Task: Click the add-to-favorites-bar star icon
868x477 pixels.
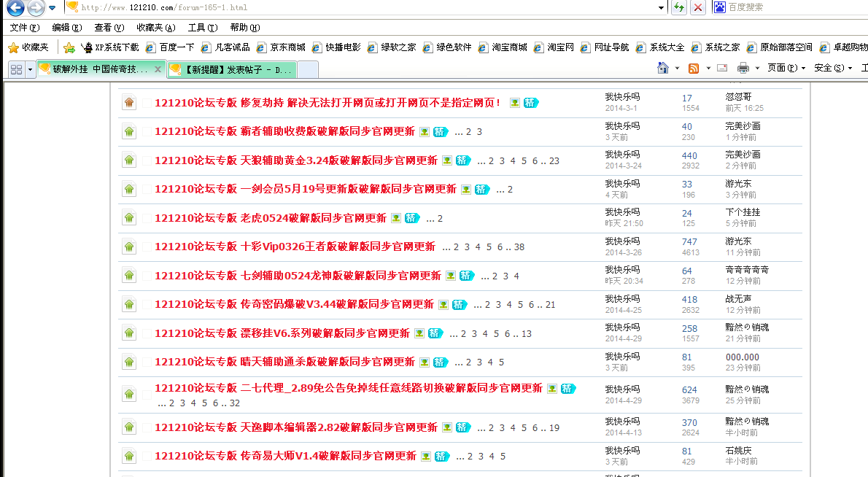Action: [x=69, y=47]
